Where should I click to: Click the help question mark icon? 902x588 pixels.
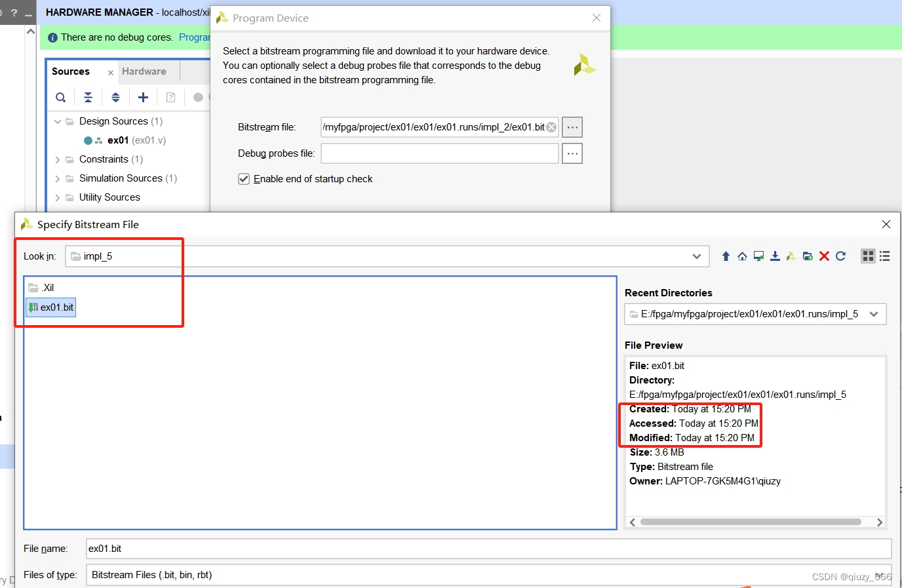pos(14,12)
